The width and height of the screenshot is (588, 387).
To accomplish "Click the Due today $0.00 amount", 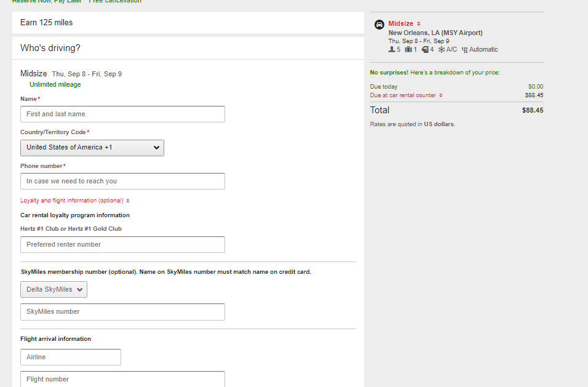I will [x=536, y=87].
